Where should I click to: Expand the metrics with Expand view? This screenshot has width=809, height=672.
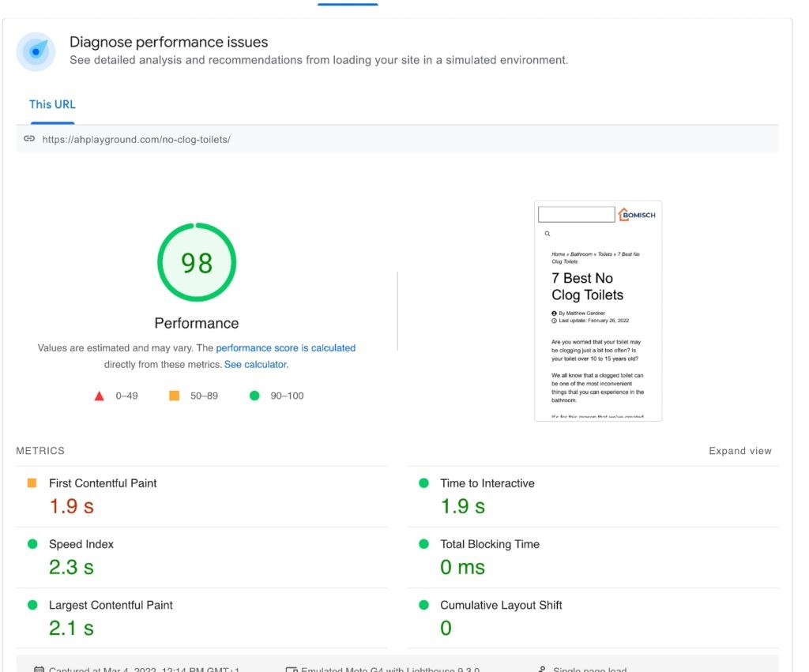click(739, 451)
